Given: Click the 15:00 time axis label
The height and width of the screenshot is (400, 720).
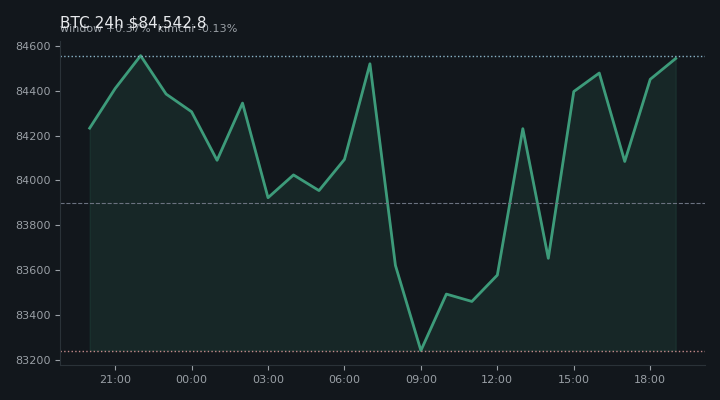Looking at the screenshot, I should click(574, 379).
